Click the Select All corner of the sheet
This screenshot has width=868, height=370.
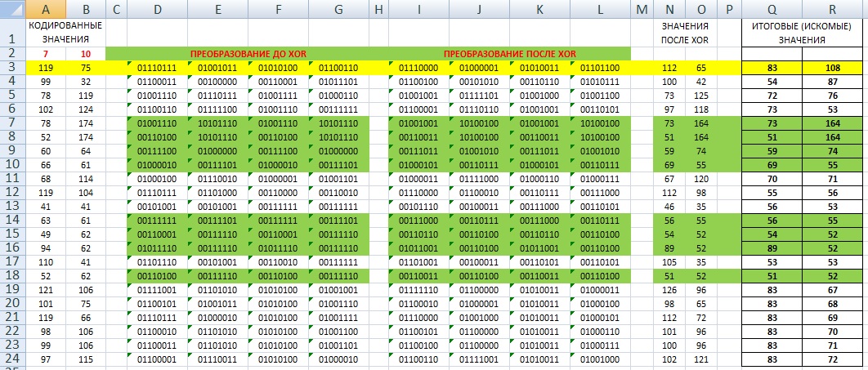point(12,9)
